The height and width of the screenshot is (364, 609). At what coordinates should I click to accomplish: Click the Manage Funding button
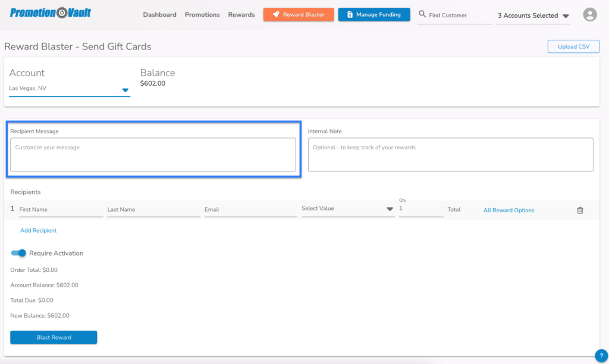pos(374,14)
